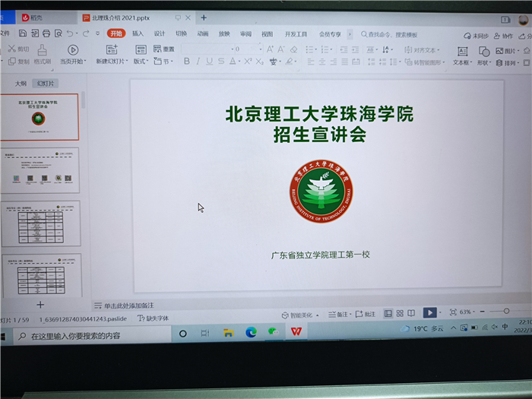Click the command search box (查找命令)
Viewport: 532px width, 399px height.
pyautogui.click(x=389, y=35)
